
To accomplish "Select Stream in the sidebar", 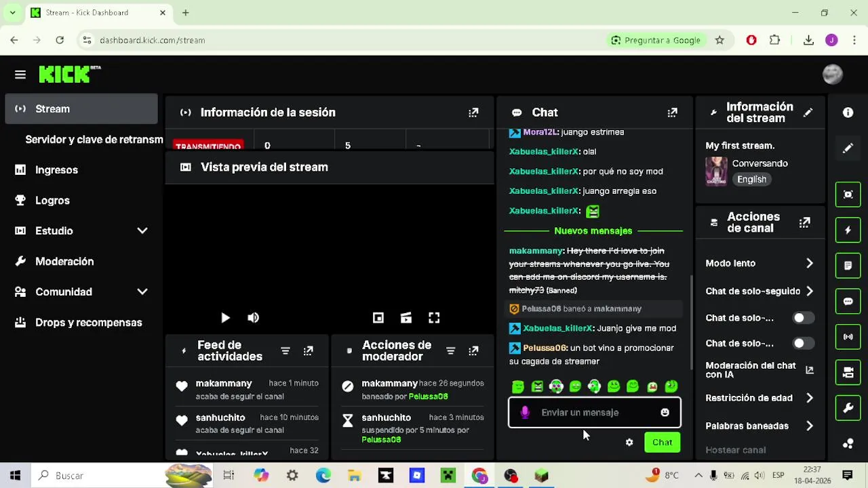I will pyautogui.click(x=81, y=108).
